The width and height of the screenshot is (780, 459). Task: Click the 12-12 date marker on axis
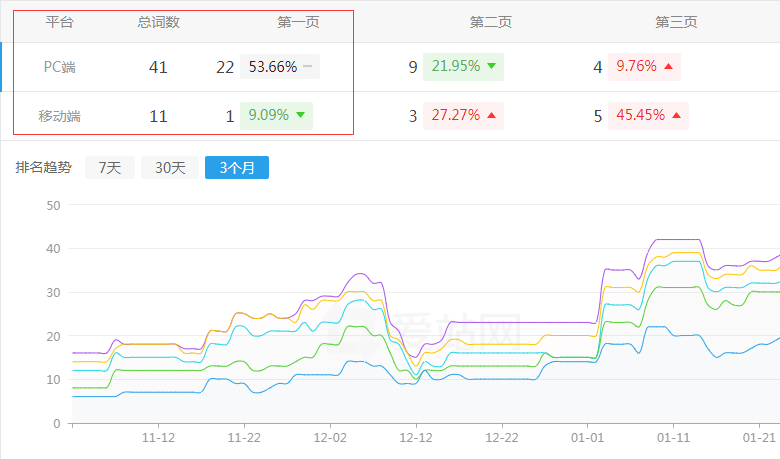click(x=416, y=437)
